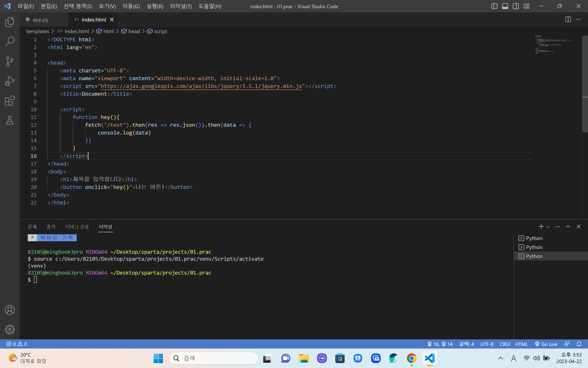Image resolution: width=588 pixels, height=368 pixels.
Task: Open Run and Debug view icon
Action: [x=10, y=81]
